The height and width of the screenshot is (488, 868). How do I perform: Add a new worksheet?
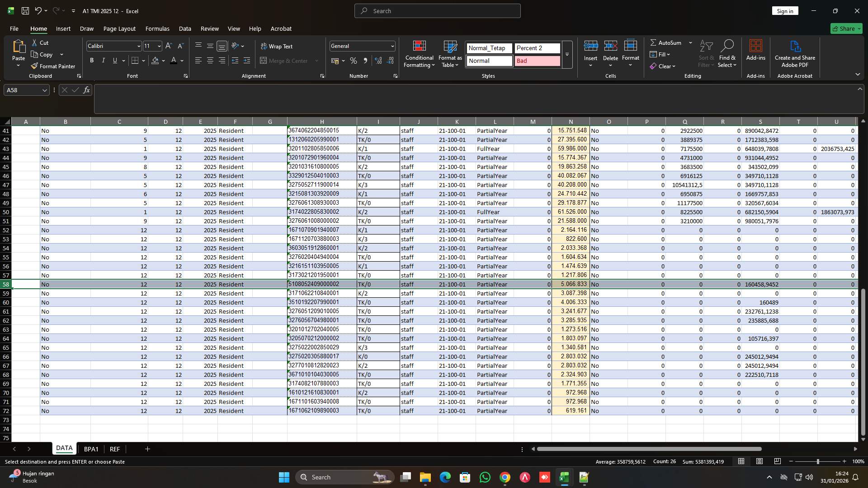147,449
